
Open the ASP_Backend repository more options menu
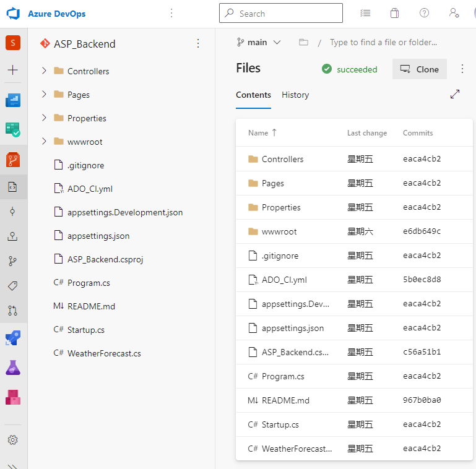198,43
